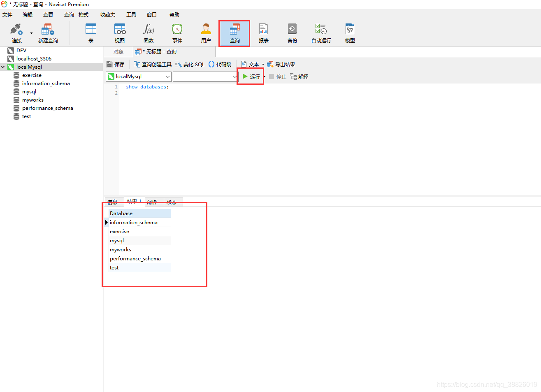This screenshot has height=392, width=541.
Task: Select the exercise result row
Action: [x=140, y=232]
